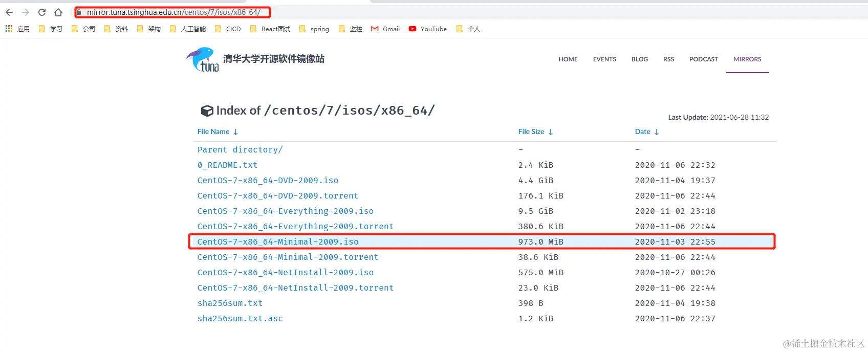The height and width of the screenshot is (352, 868).
Task: Open the 资料 bookmark folder
Action: (x=116, y=29)
